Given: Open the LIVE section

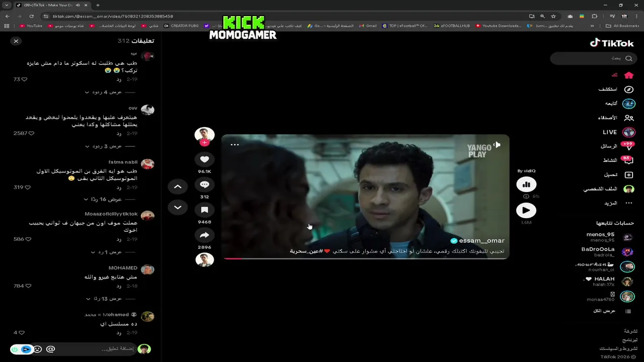Looking at the screenshot, I should pyautogui.click(x=618, y=132).
